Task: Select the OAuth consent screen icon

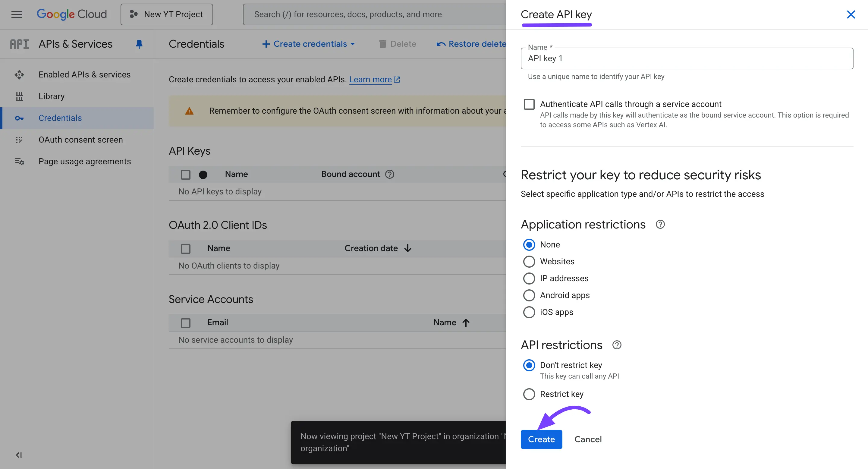Action: pyautogui.click(x=20, y=140)
